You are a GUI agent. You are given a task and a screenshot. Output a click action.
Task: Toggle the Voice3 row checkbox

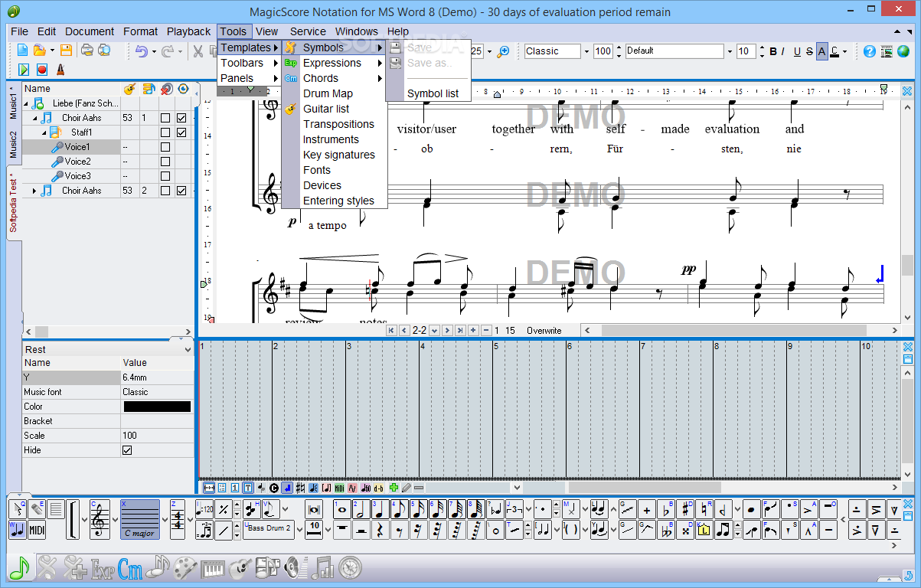pyautogui.click(x=165, y=176)
